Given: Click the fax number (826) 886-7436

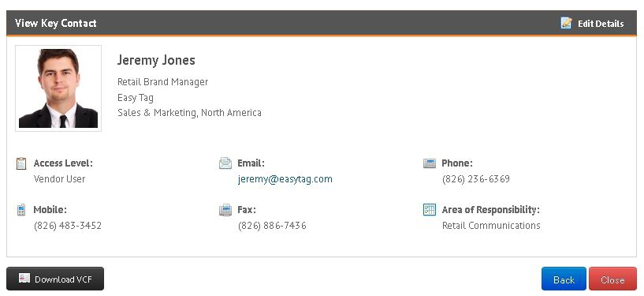Looking at the screenshot, I should 272,226.
